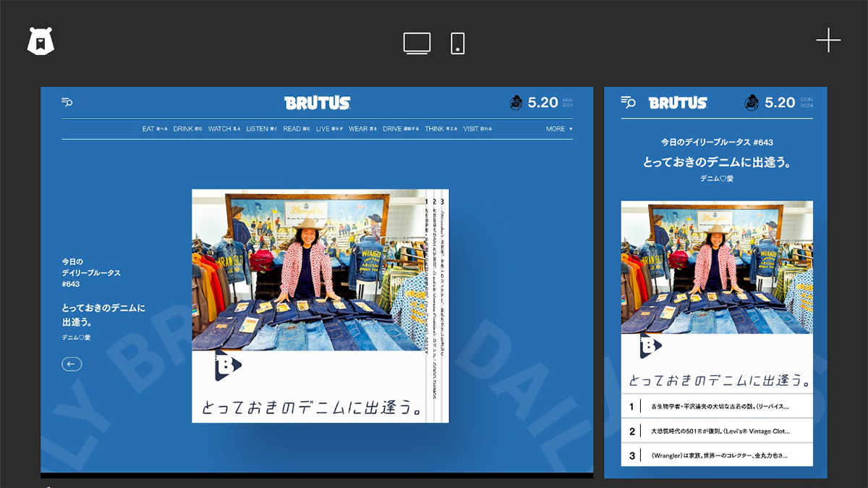Open menu search icon in mobile preview
The image size is (868, 488).
628,103
